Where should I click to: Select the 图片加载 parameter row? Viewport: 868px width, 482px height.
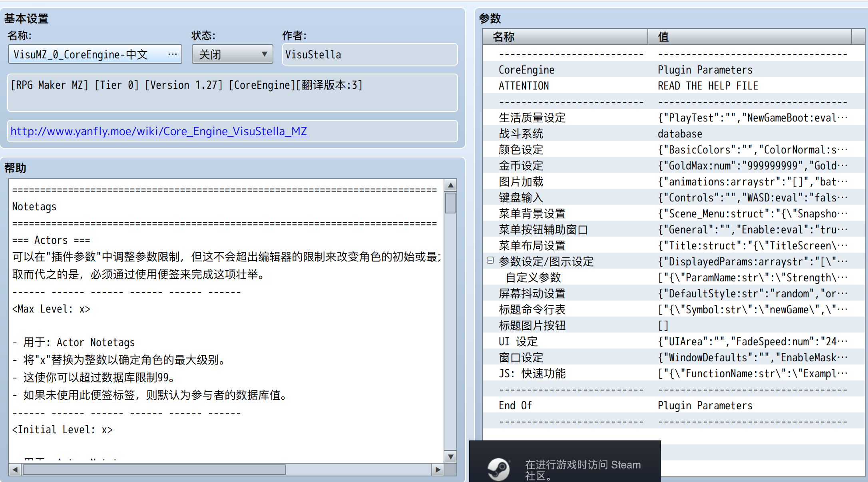[673, 181]
